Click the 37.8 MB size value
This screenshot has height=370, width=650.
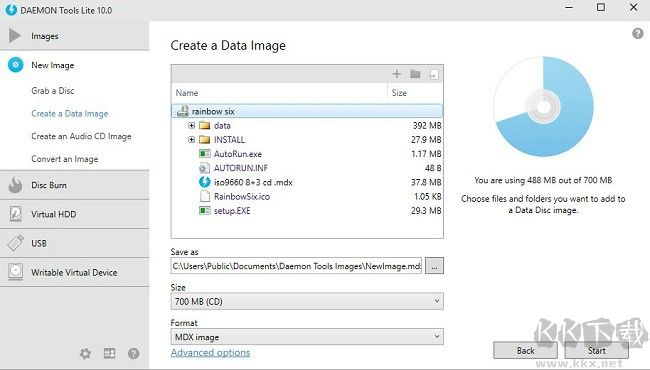point(426,182)
